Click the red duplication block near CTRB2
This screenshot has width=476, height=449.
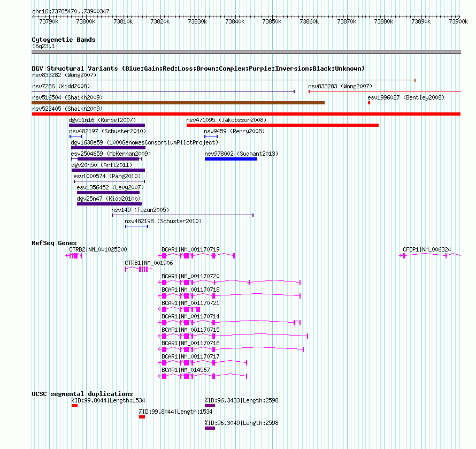75,406
